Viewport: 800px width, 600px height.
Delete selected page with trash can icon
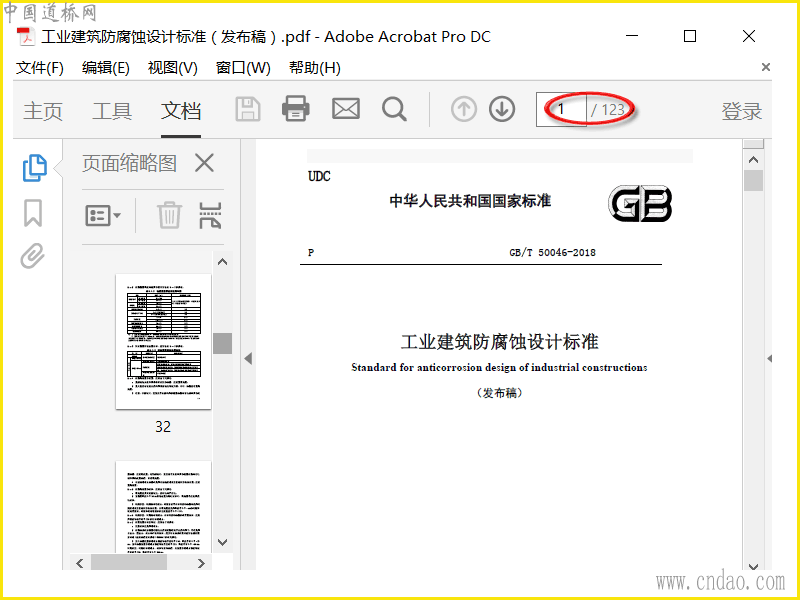tap(169, 215)
